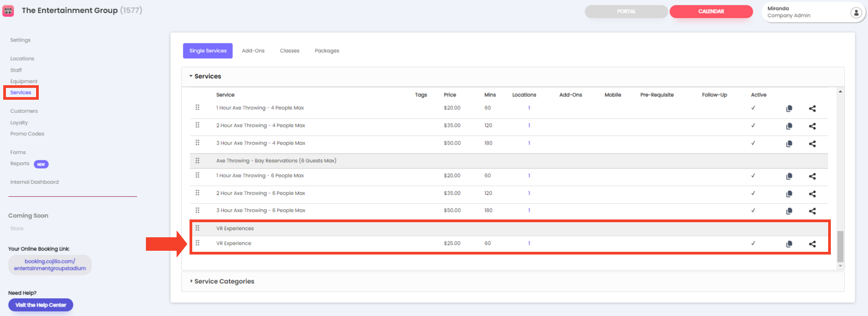
Task: Click the scrollbar down arrow in services list
Action: click(841, 266)
